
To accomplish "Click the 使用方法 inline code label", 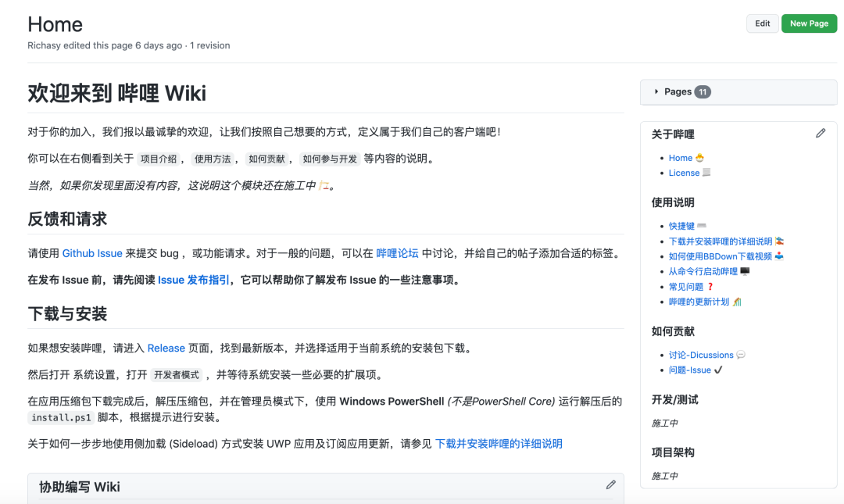I will 213,159.
